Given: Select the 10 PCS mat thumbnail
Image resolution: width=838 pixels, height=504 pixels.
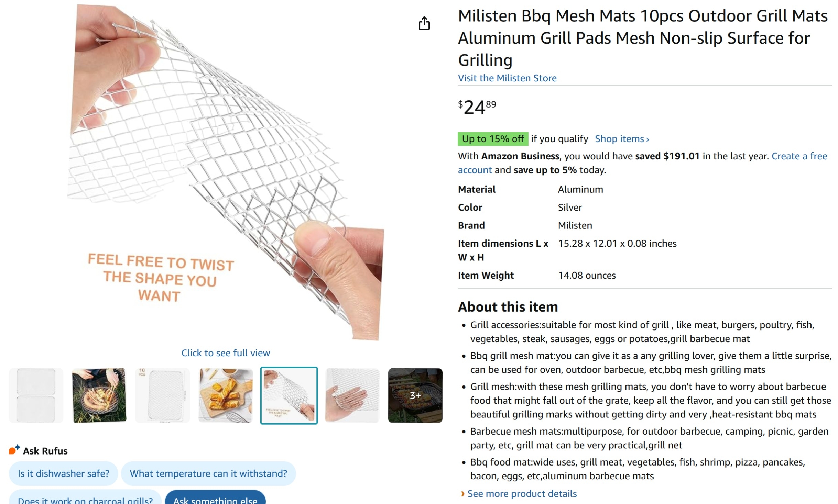Looking at the screenshot, I should pos(162,395).
